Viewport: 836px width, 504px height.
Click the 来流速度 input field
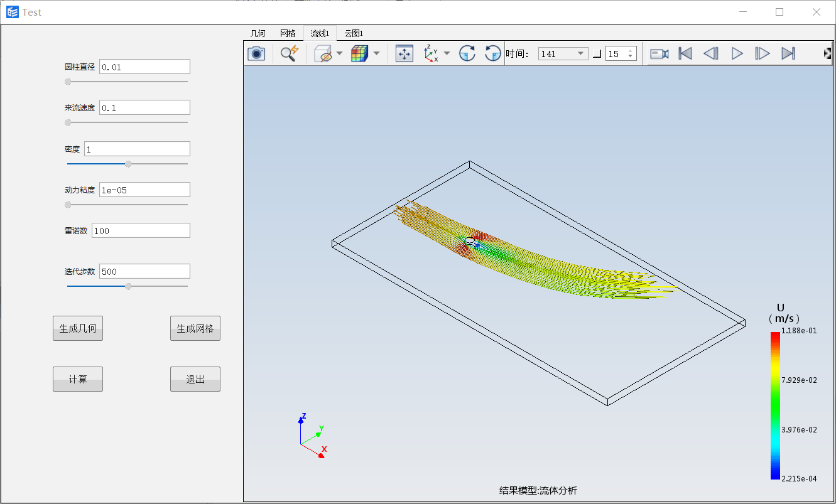[x=144, y=108]
